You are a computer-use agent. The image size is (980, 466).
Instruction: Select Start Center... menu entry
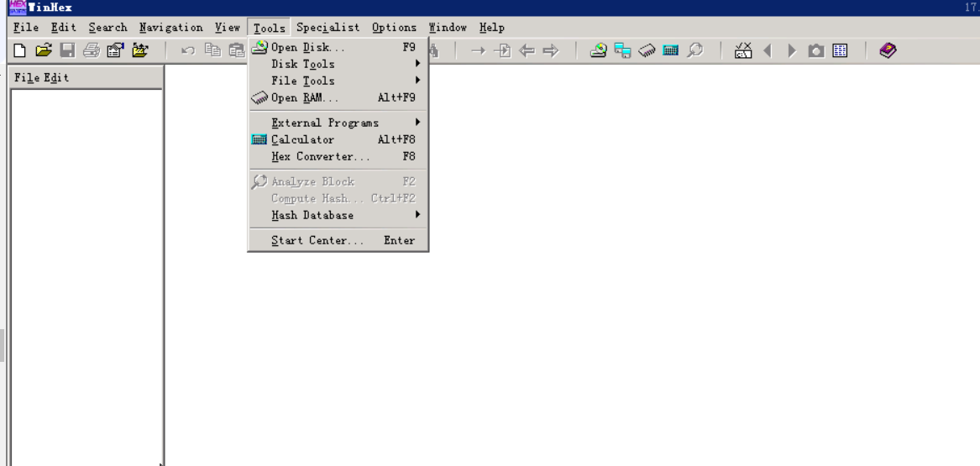[338, 240]
